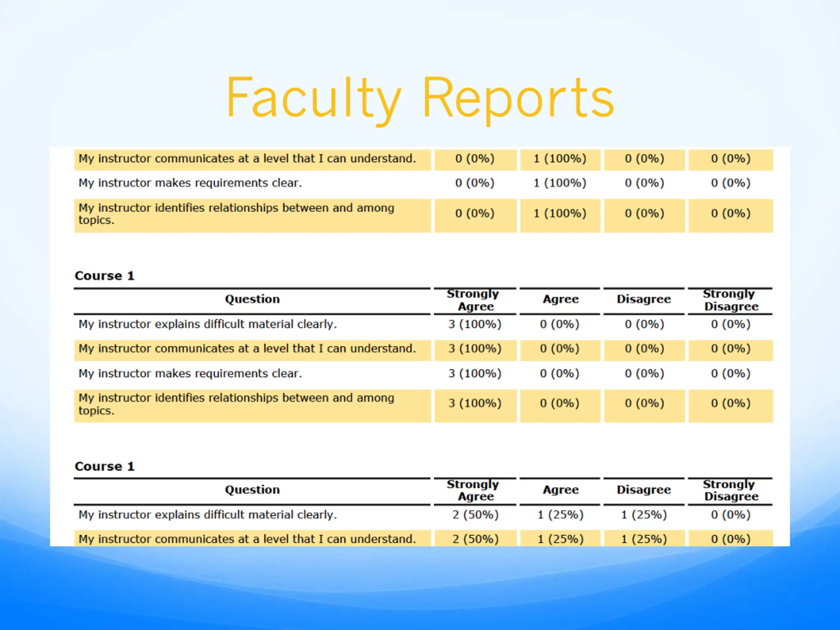
Task: Click the "identifies relationships" question beside 3 (100%)
Action: pyautogui.click(x=236, y=404)
